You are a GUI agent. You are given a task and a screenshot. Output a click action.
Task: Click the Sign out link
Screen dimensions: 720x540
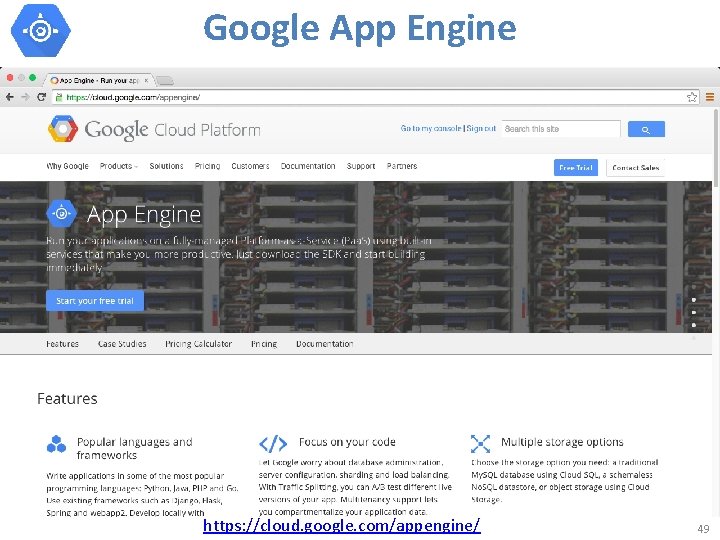[x=481, y=129]
